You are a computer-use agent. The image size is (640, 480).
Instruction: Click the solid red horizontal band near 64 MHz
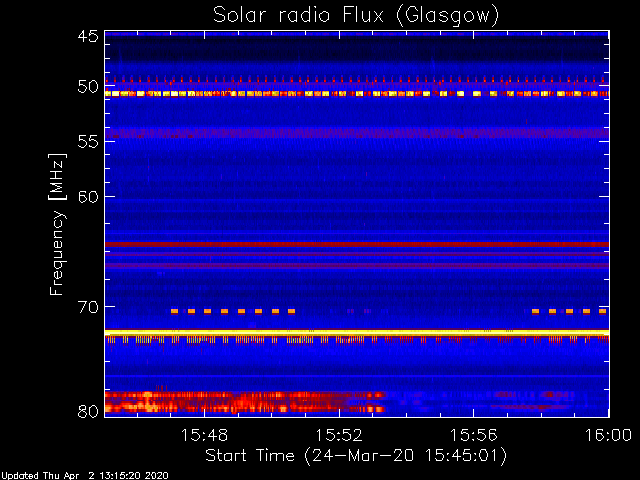pyautogui.click(x=357, y=244)
